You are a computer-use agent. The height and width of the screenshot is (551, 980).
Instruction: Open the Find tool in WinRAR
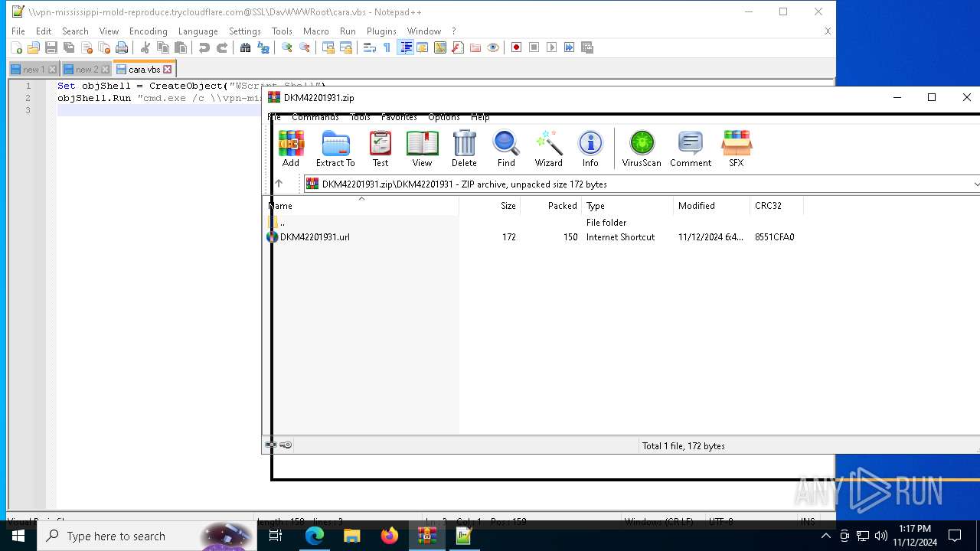click(x=506, y=148)
